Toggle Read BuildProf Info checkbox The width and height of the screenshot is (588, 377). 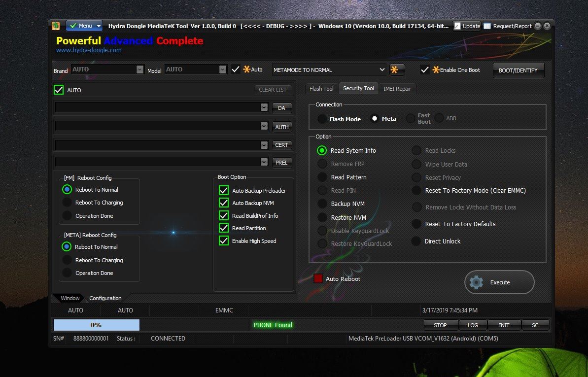(224, 215)
